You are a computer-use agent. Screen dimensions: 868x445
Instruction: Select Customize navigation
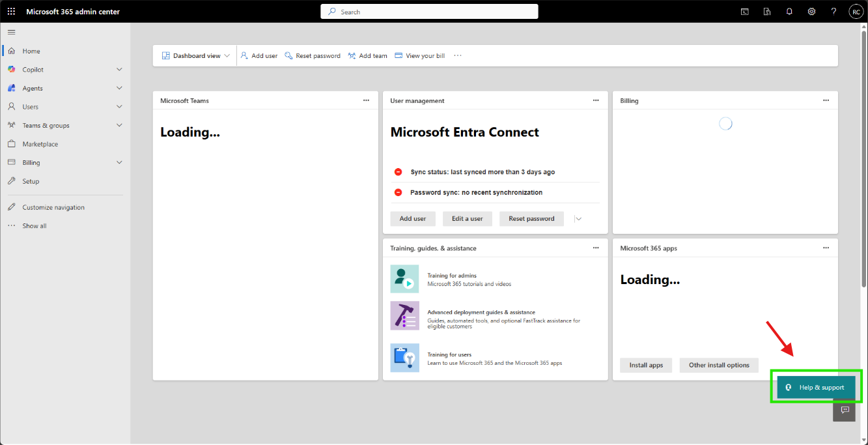tap(53, 207)
